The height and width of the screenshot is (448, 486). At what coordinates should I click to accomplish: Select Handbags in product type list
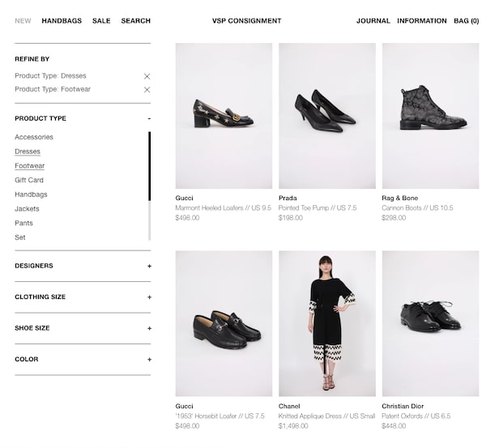[x=31, y=194]
